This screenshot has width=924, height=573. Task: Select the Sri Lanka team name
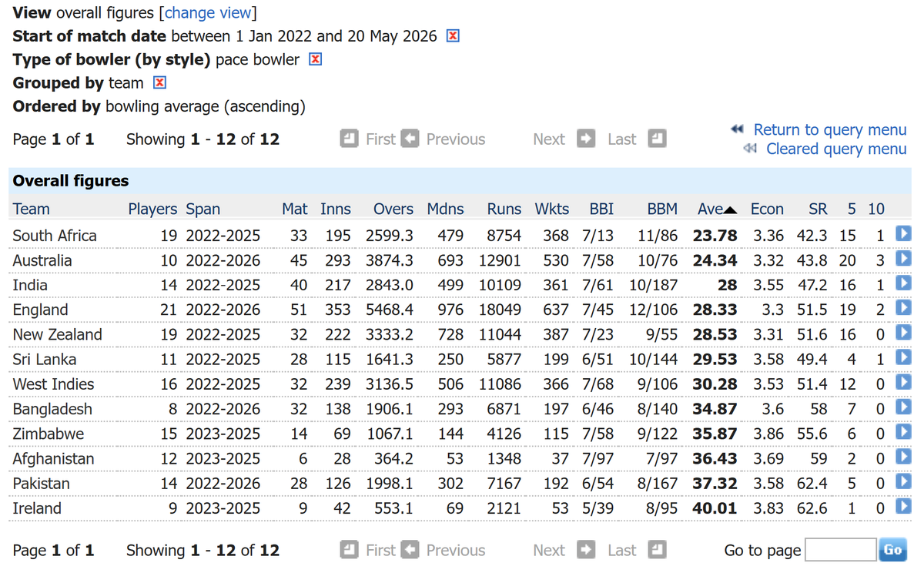tap(45, 359)
